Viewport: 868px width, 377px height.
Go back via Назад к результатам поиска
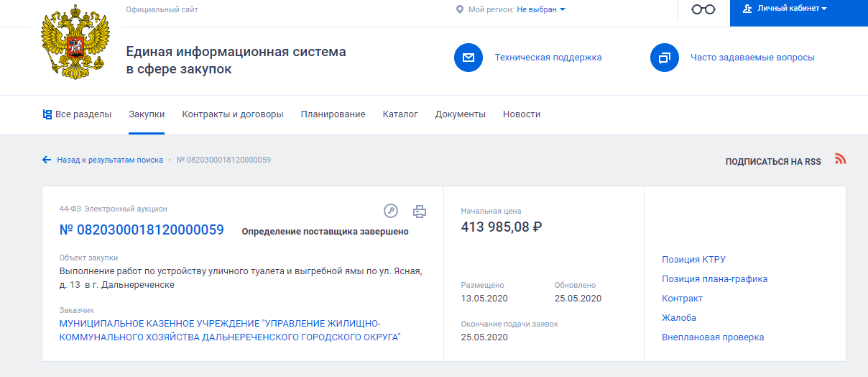point(110,160)
